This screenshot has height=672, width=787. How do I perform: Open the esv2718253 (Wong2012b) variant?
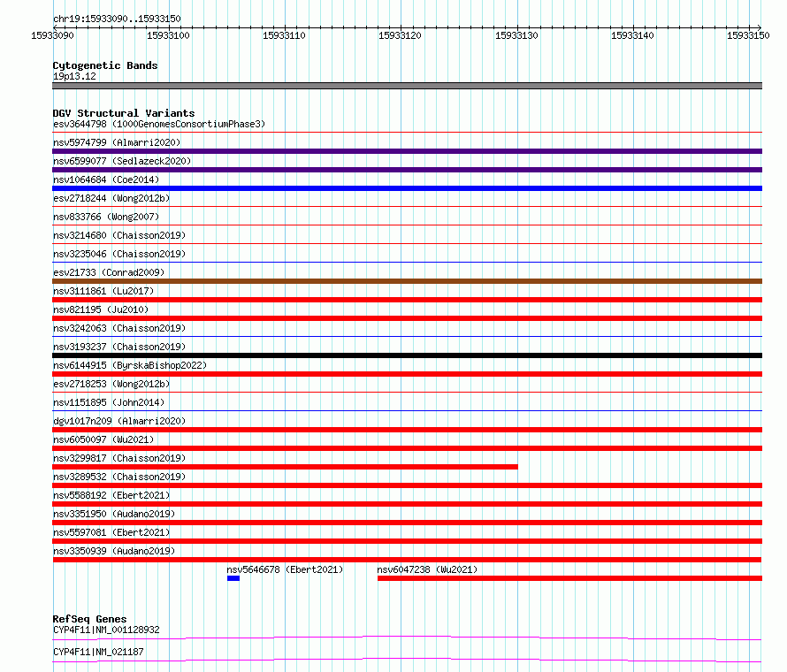[111, 384]
